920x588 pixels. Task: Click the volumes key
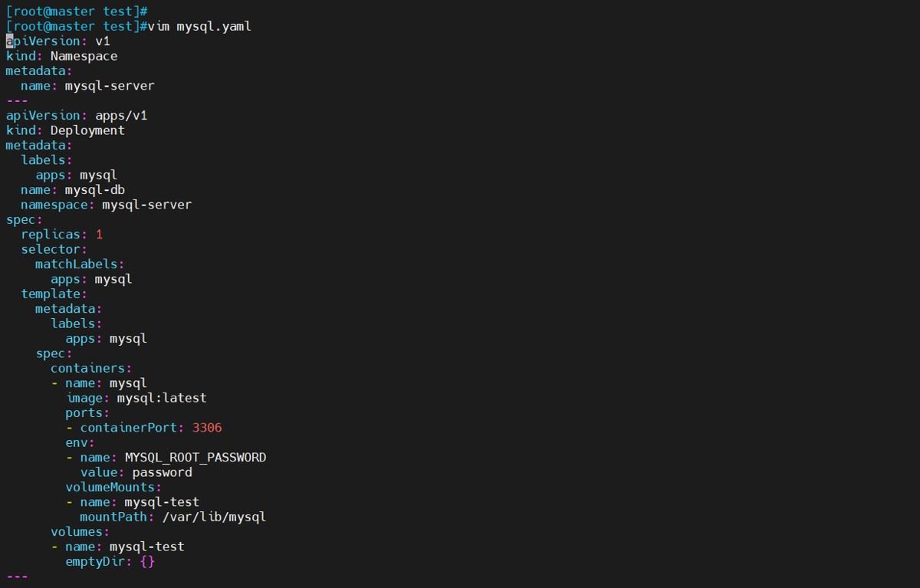point(80,531)
